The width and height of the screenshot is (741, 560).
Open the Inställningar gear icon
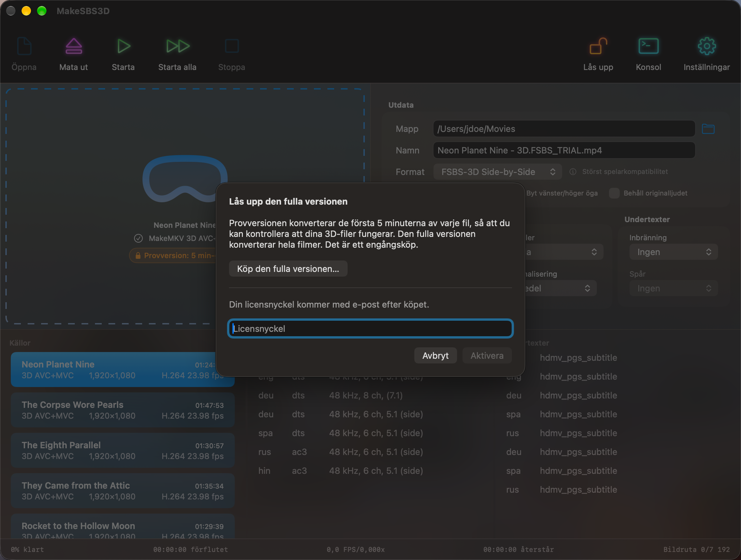pos(707,46)
